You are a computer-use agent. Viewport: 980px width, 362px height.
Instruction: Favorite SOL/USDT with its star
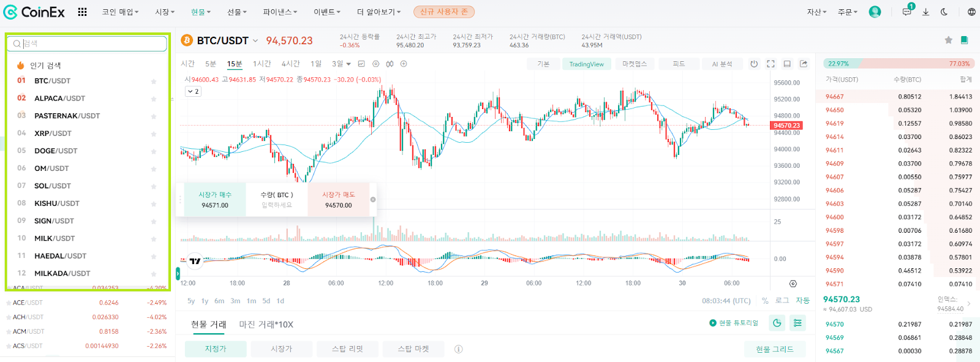coord(154,186)
